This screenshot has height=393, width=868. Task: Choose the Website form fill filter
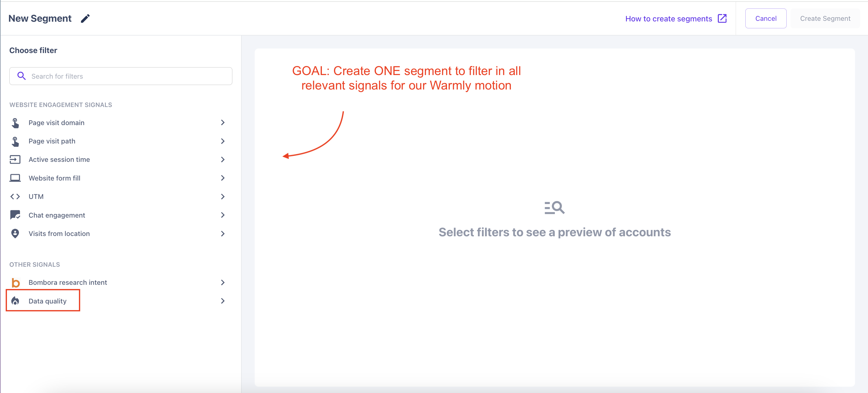click(x=55, y=178)
